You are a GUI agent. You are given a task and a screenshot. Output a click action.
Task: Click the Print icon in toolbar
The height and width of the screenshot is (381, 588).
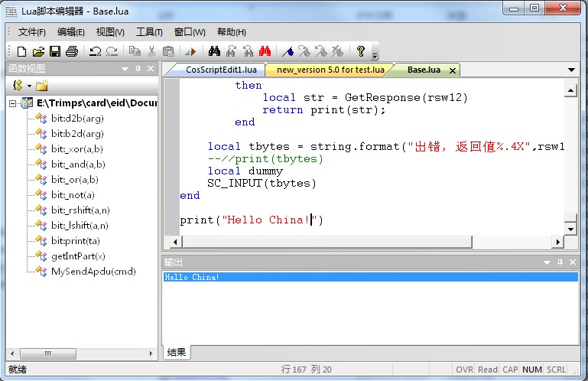tap(72, 51)
